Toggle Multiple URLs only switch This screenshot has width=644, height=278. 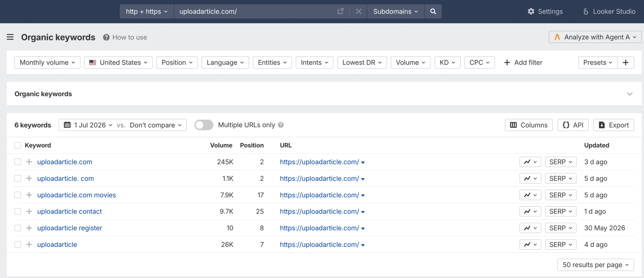point(204,125)
